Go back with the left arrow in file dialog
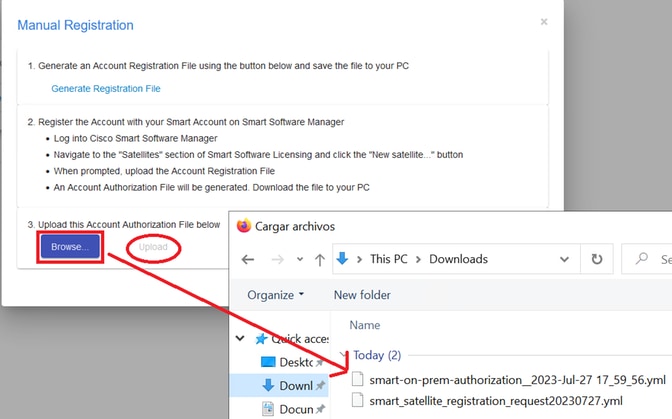This screenshot has height=419, width=672. click(248, 259)
